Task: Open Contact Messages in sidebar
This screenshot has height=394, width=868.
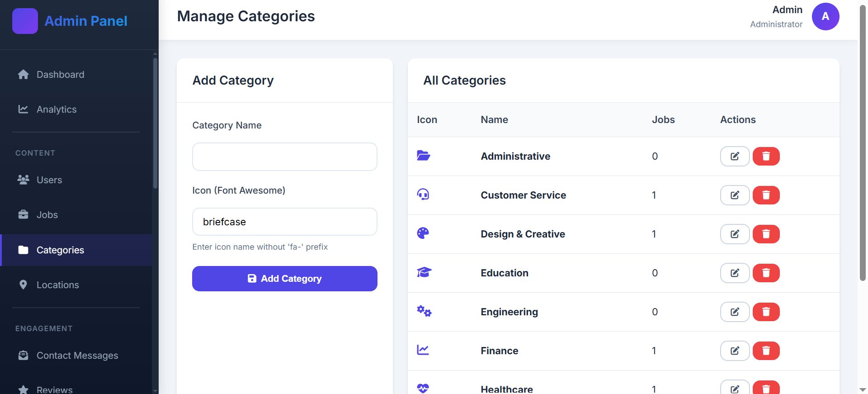Action: [x=77, y=356]
